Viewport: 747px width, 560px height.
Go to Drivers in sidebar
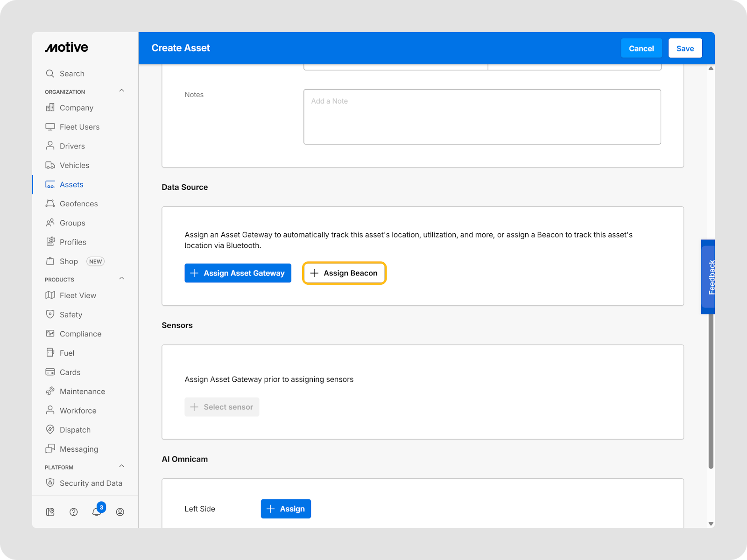(72, 146)
